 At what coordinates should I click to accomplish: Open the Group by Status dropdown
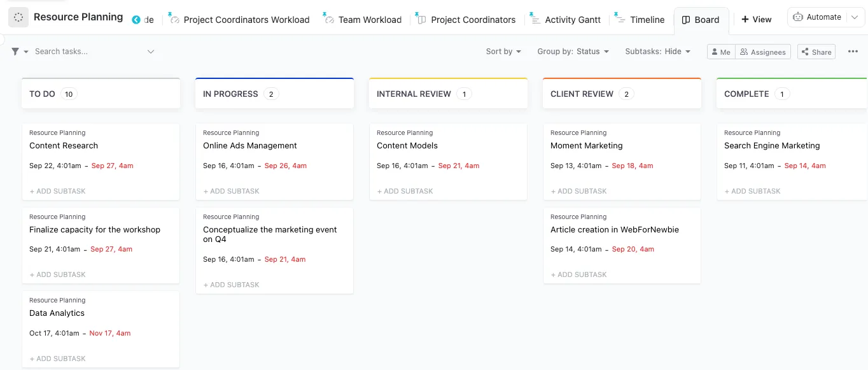click(573, 52)
